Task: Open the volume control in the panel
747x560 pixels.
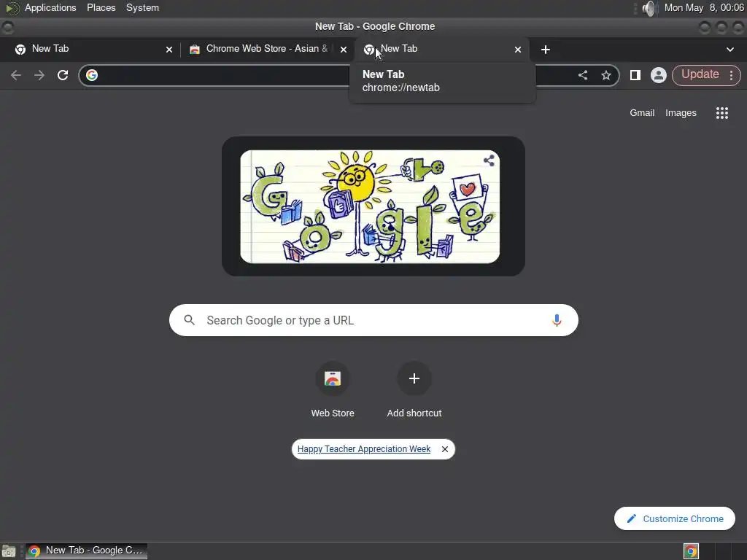Action: 649,8
